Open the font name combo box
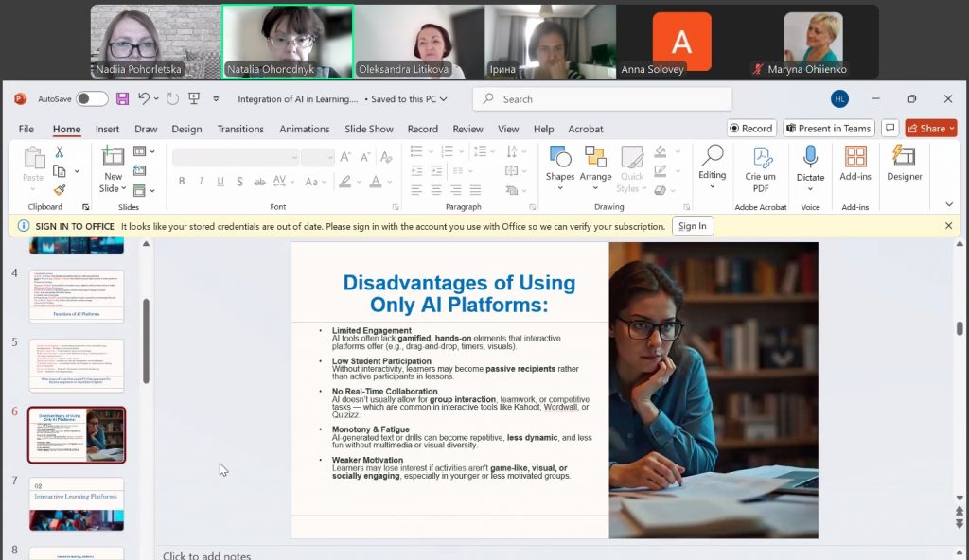 pos(236,157)
